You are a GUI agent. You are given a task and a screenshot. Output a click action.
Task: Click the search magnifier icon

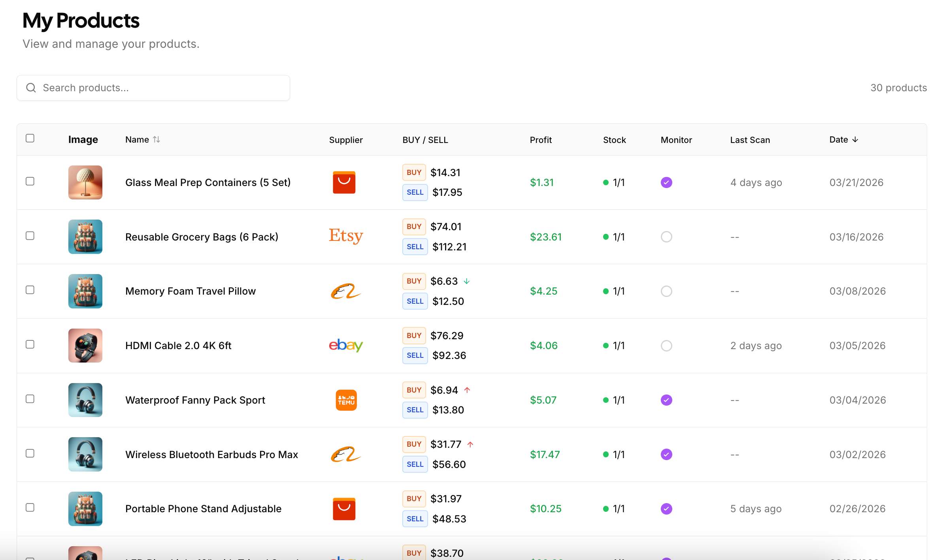(31, 88)
